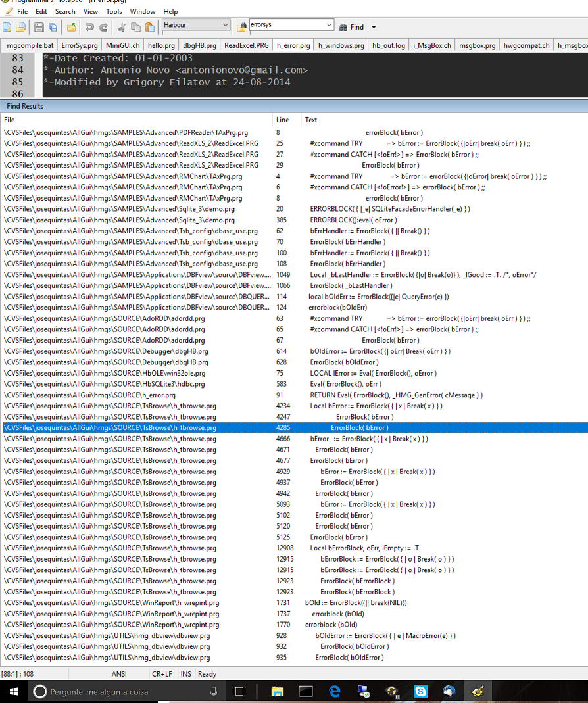Open Task View from the taskbar

(239, 691)
